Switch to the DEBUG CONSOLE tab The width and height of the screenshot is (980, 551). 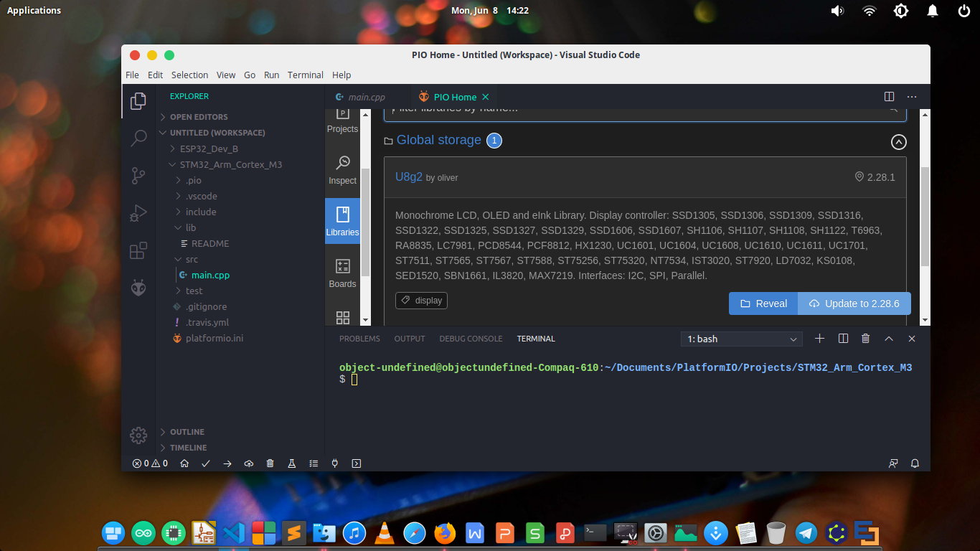coord(471,339)
